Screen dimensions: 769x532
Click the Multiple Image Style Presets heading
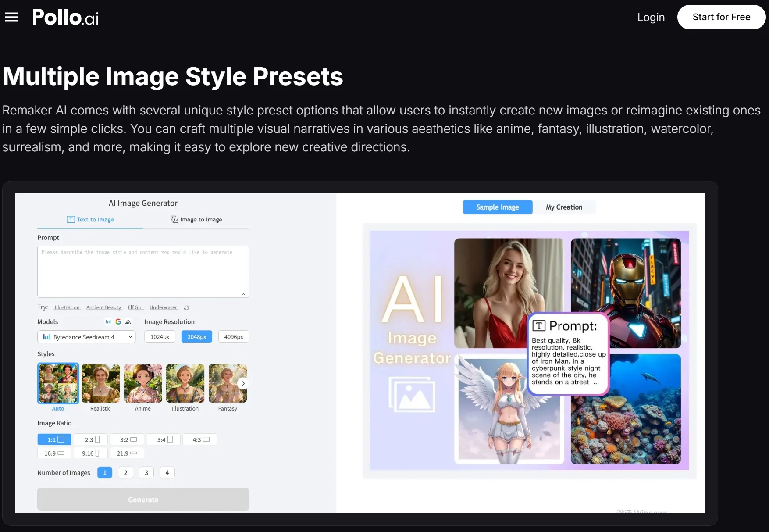pos(173,76)
